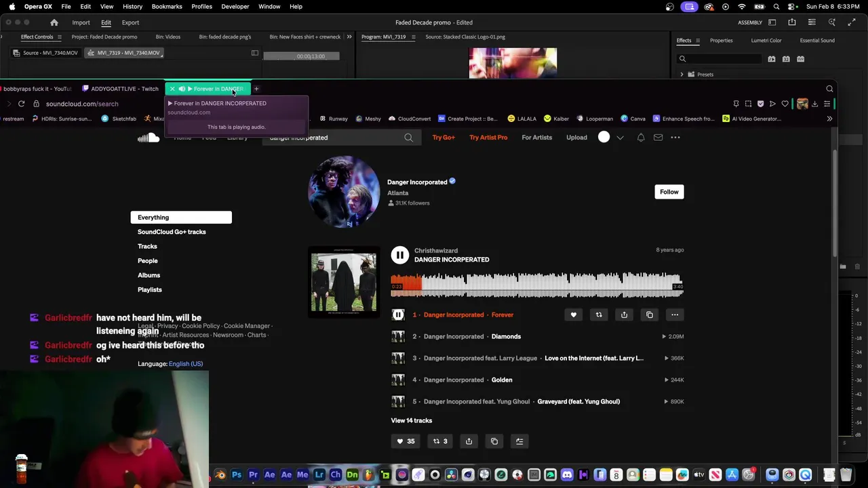Play track 3 Love on the Internet
This screenshot has width=868, height=488.
(x=593, y=358)
